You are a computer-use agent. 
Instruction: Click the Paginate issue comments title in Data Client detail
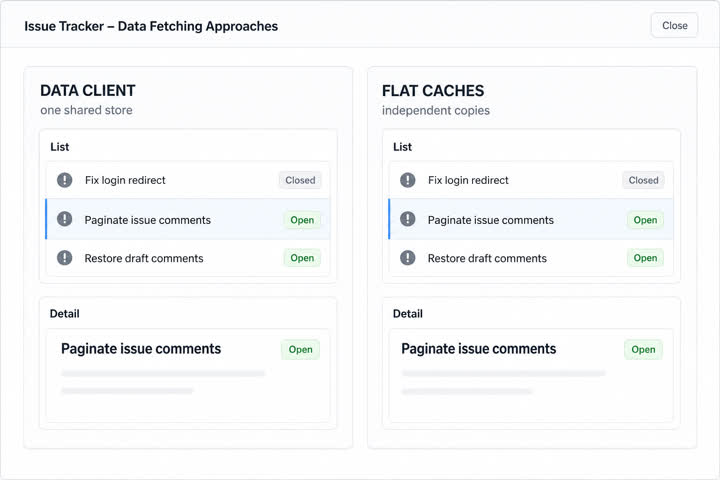[141, 349]
